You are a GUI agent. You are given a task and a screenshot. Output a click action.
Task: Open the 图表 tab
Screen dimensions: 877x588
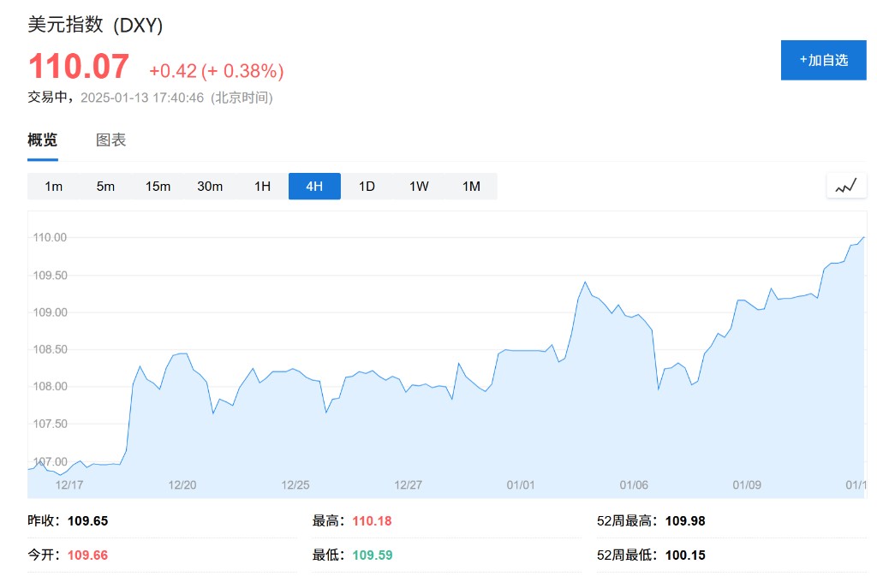[111, 140]
